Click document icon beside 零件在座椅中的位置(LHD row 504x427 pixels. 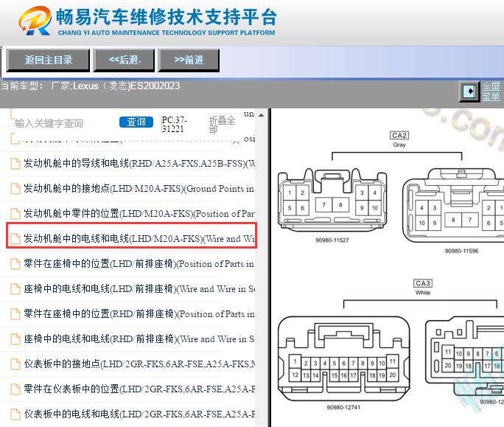point(15,264)
